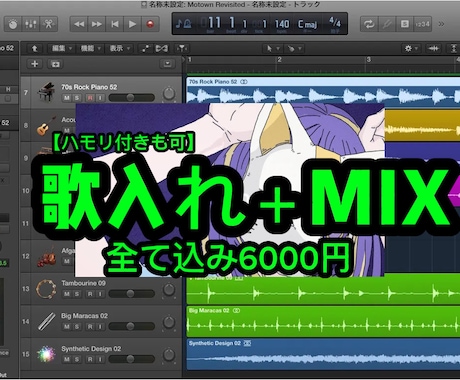Record-enable the 70s Rock Piano 52 track
This screenshot has height=380, width=460.
[90, 98]
